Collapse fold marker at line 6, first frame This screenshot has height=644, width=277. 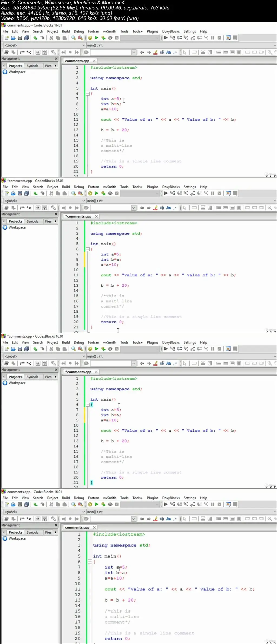click(88, 94)
